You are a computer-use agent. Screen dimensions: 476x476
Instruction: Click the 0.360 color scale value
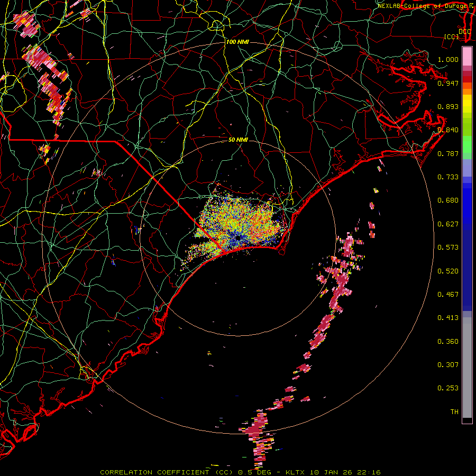[x=448, y=342]
